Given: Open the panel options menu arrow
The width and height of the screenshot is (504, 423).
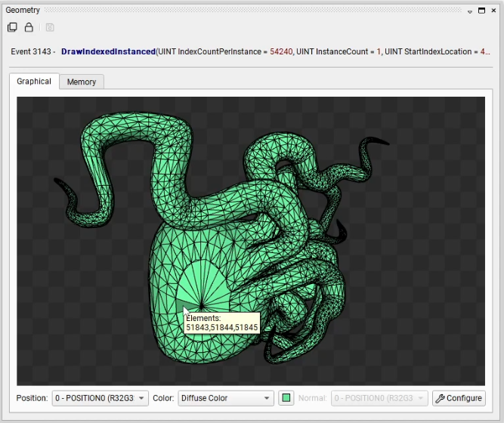Looking at the screenshot, I should [469, 11].
